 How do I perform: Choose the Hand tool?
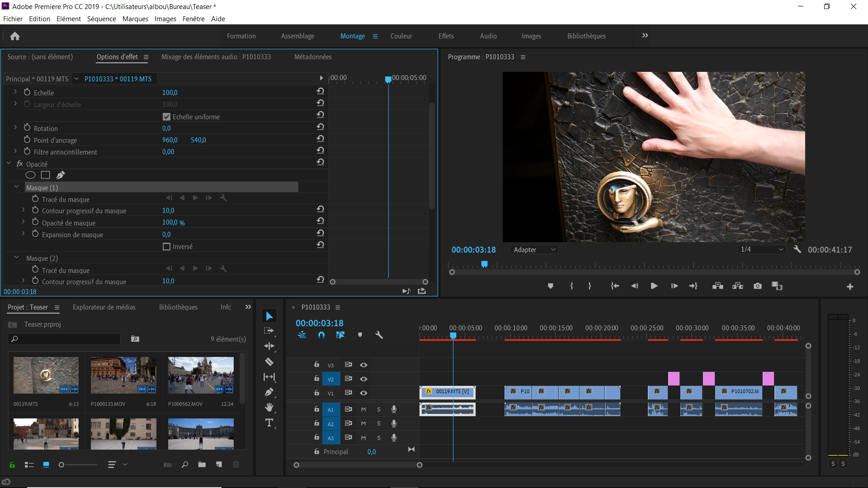click(269, 408)
